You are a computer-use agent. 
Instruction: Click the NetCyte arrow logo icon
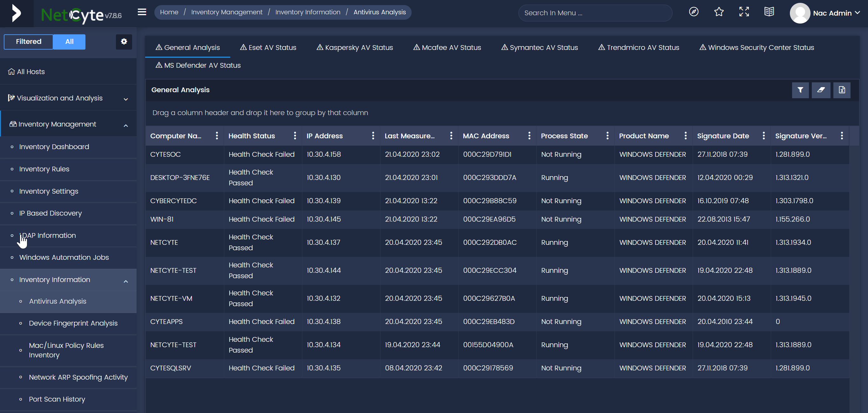coord(16,13)
